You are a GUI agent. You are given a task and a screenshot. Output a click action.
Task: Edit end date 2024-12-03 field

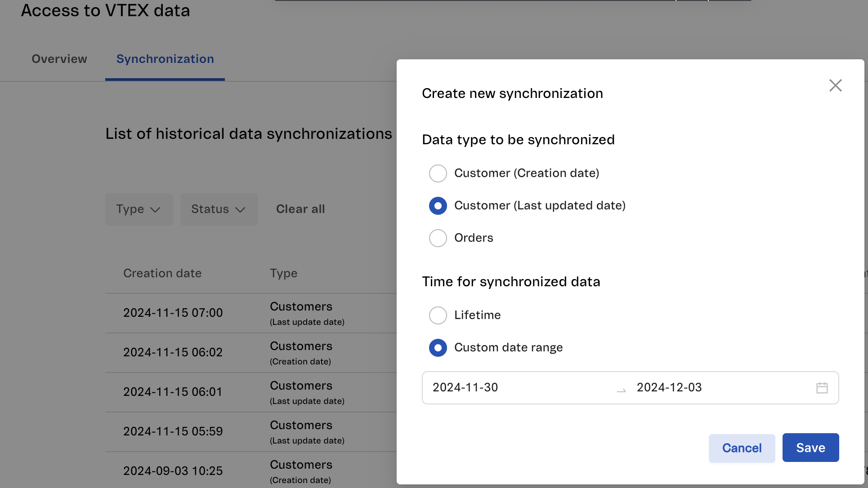669,387
